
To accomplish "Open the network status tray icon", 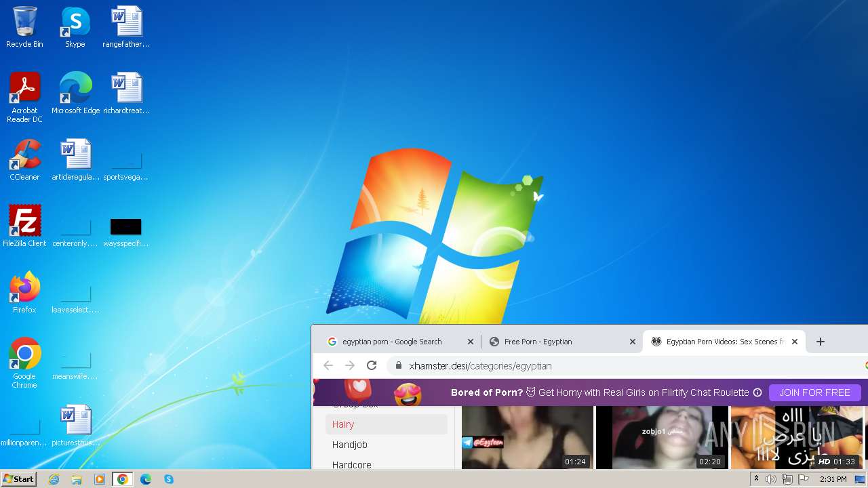I will tap(787, 479).
